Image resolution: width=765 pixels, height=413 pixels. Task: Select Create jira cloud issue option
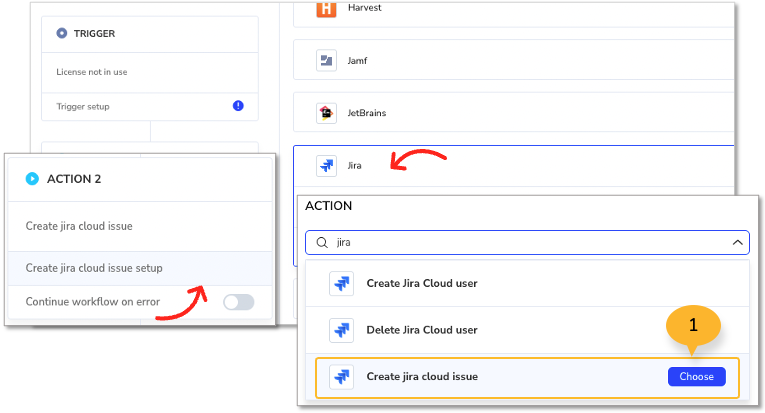tap(527, 377)
